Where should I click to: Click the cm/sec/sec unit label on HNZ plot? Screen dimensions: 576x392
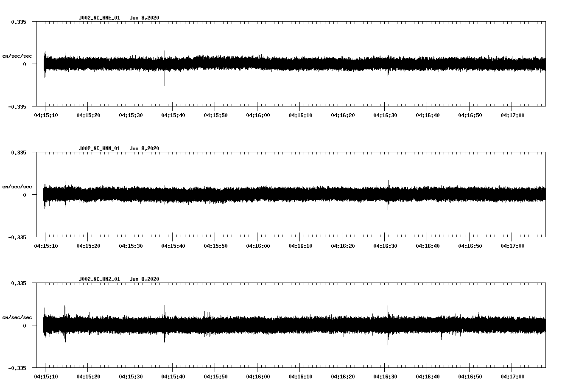coord(17,317)
